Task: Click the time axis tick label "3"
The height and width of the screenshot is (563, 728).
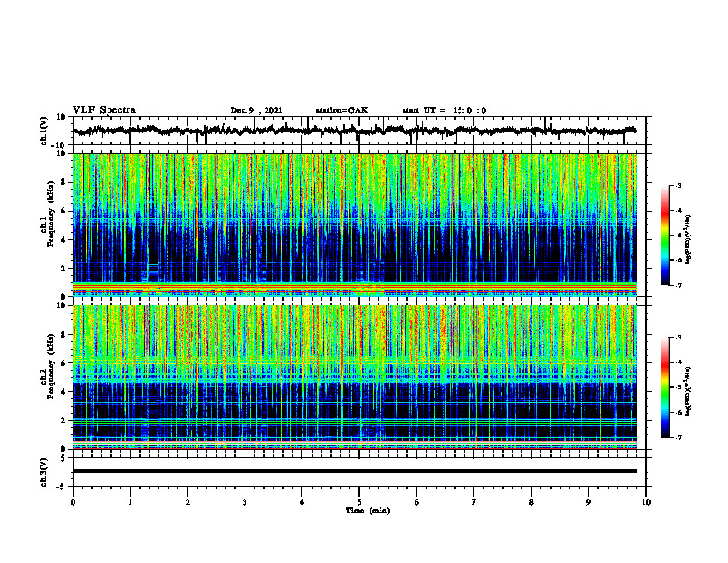Action: click(x=245, y=502)
